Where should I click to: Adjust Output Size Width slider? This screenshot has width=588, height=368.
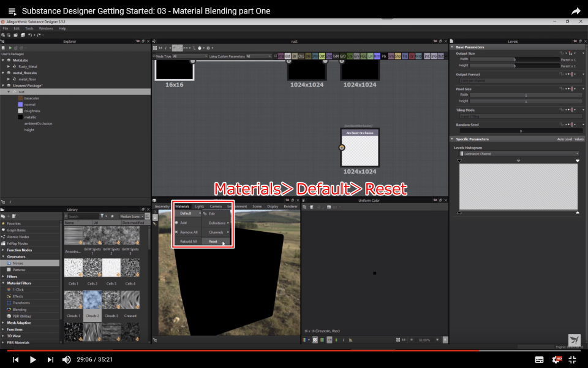pos(515,59)
